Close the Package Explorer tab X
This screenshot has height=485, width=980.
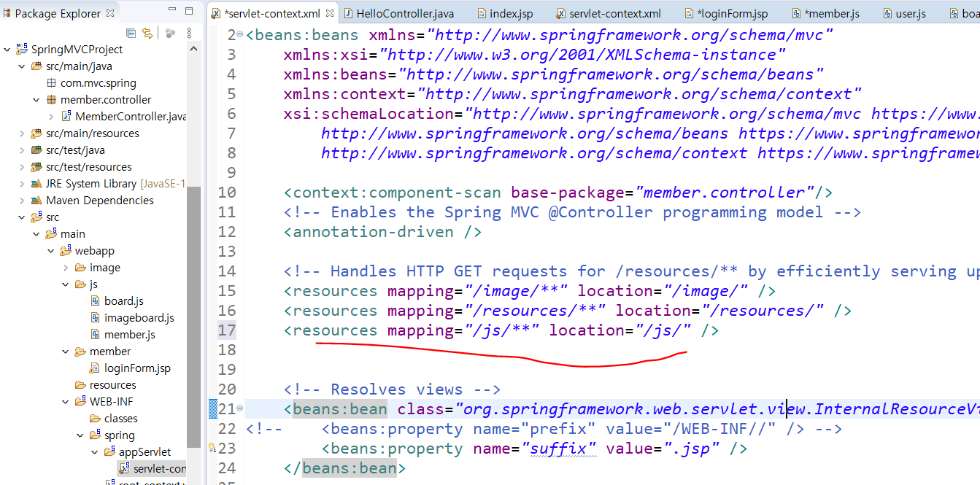click(110, 13)
